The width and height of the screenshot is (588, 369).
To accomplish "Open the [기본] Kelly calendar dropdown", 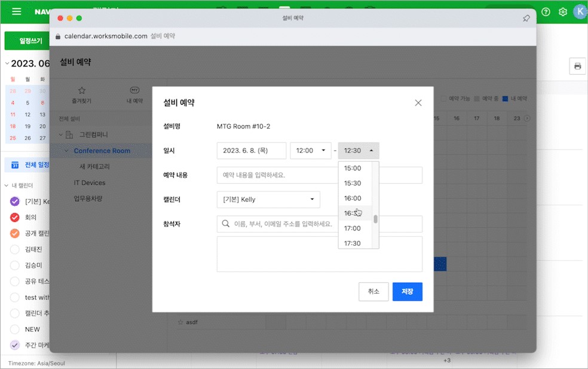I will (x=268, y=199).
